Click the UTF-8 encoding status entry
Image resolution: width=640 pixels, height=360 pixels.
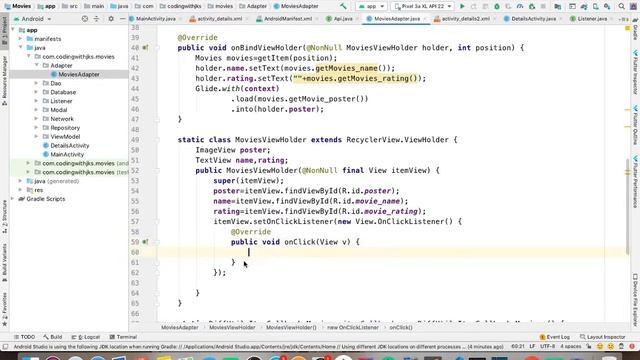pos(547,346)
